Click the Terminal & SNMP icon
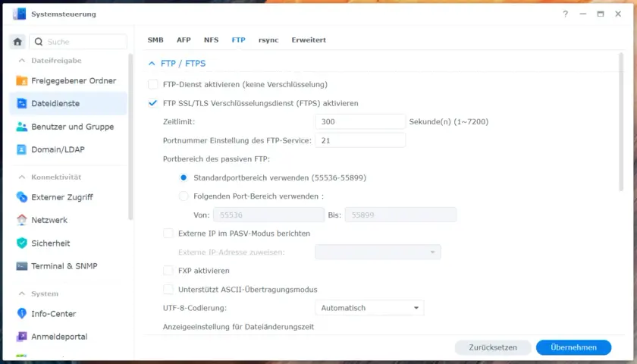 pos(21,266)
